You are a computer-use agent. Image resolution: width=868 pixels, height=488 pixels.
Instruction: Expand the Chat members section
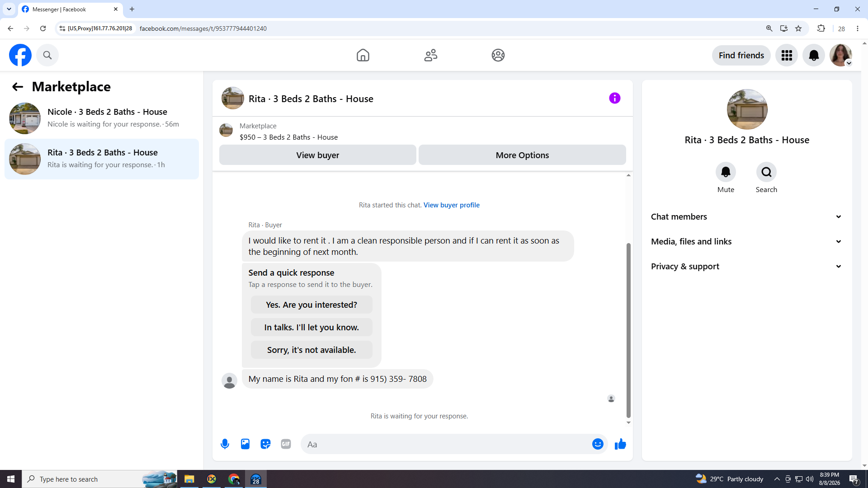click(747, 217)
